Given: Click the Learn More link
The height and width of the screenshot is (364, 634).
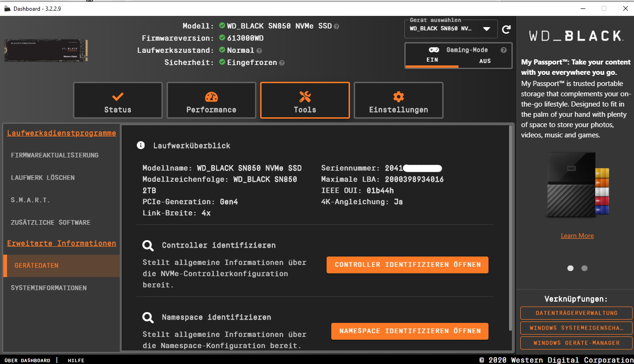Looking at the screenshot, I should tap(577, 236).
